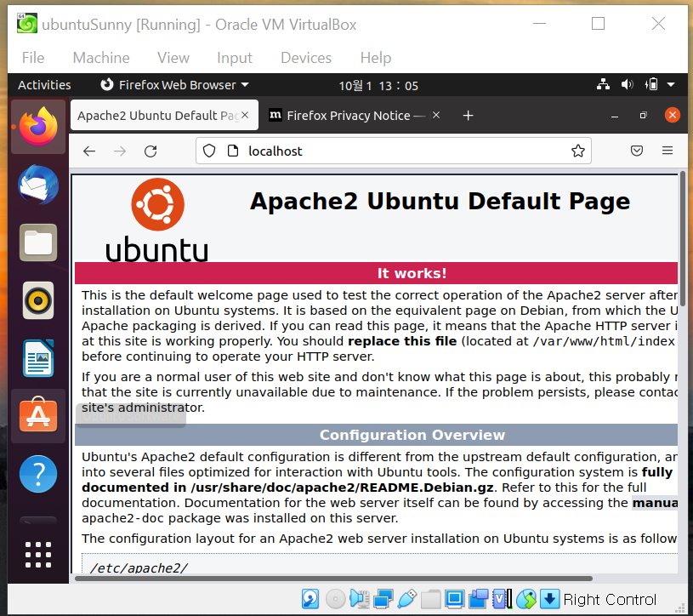Go back in Firefox navigation

point(89,151)
